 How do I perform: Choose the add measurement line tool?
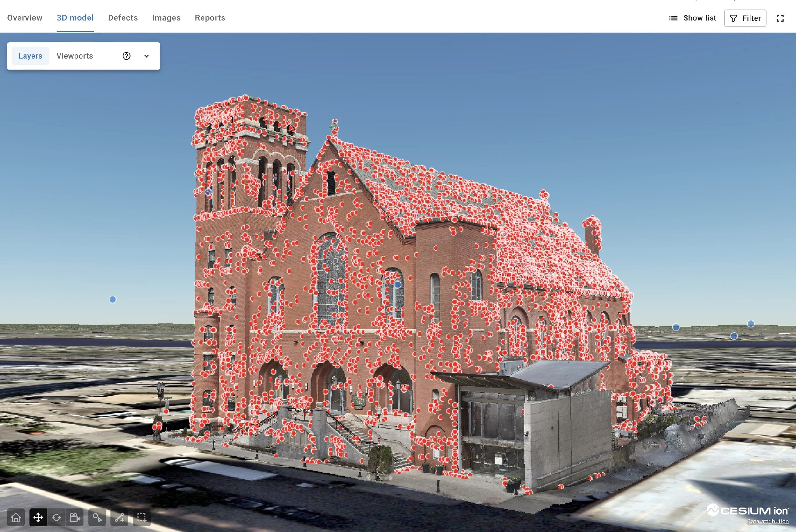tap(119, 517)
